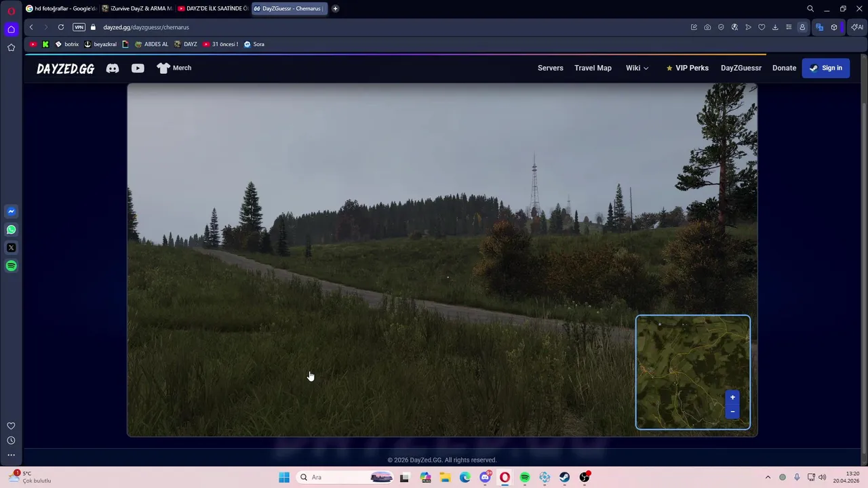Switch to the DAYZ'DE İLK SAATİNDE tab
Screen dimensions: 868x488
pos(213,8)
